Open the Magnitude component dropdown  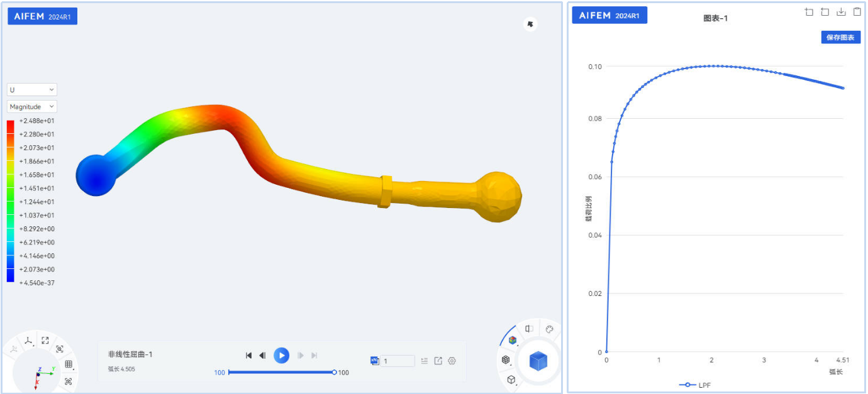(x=31, y=107)
